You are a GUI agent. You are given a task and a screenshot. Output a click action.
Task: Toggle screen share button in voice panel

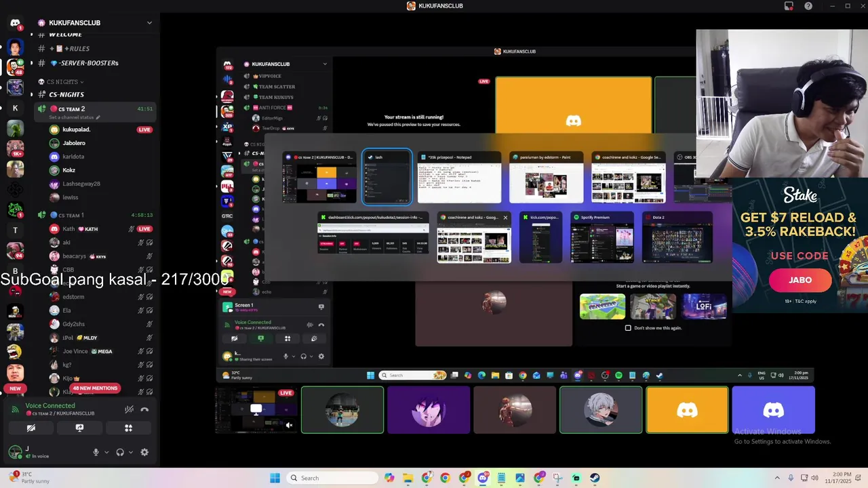[79, 428]
